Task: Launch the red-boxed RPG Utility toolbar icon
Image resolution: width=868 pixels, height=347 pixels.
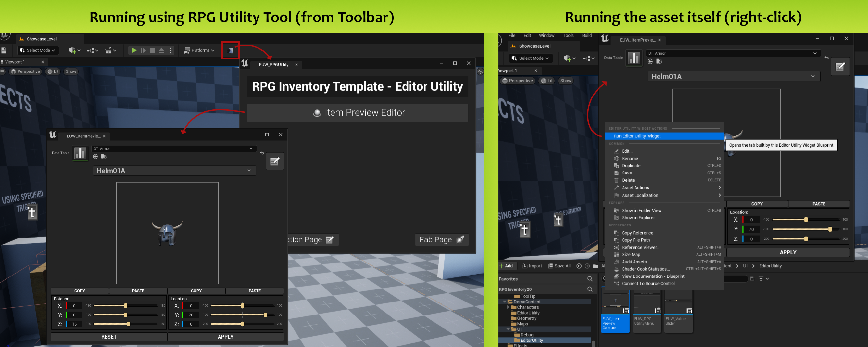Action: click(231, 50)
